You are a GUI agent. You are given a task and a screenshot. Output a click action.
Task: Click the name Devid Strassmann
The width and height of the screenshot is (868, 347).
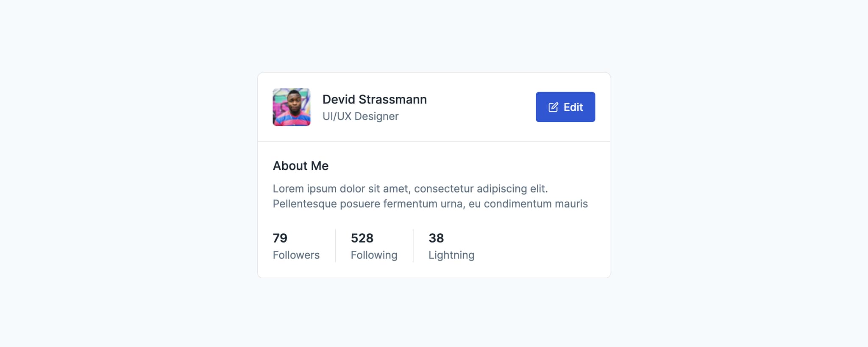pyautogui.click(x=374, y=99)
